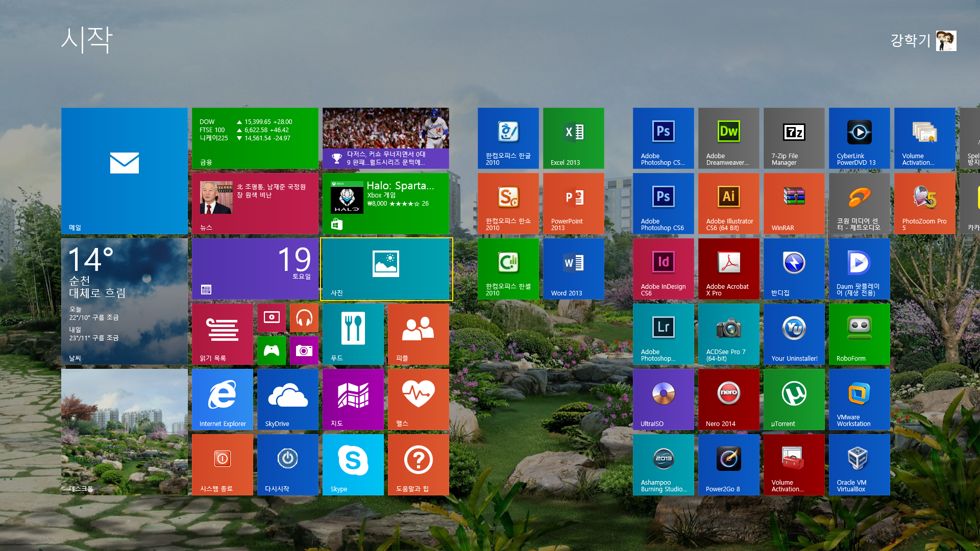This screenshot has width=980, height=551.
Task: Open Your Uninstaller! tile
Action: point(794,334)
